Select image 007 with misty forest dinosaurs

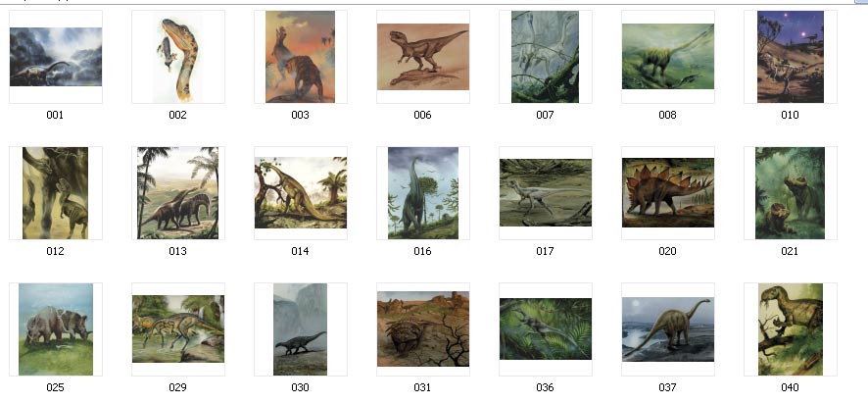tap(546, 57)
